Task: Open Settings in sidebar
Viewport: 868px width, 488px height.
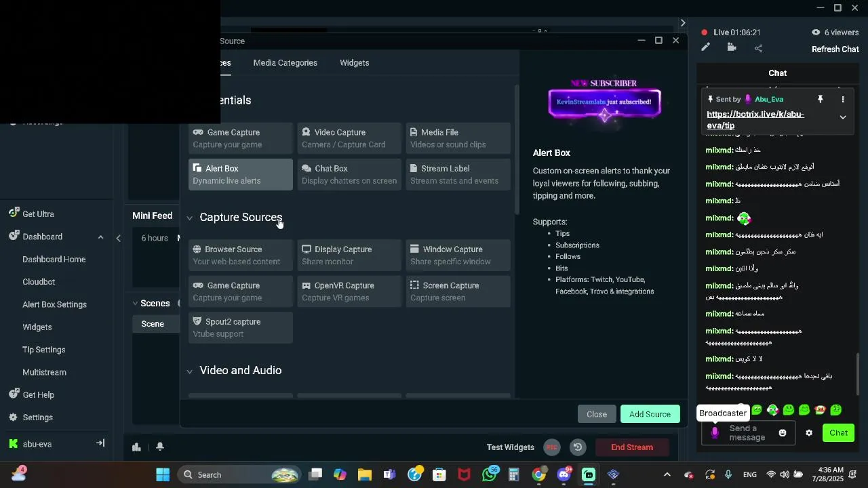Action: (x=37, y=418)
